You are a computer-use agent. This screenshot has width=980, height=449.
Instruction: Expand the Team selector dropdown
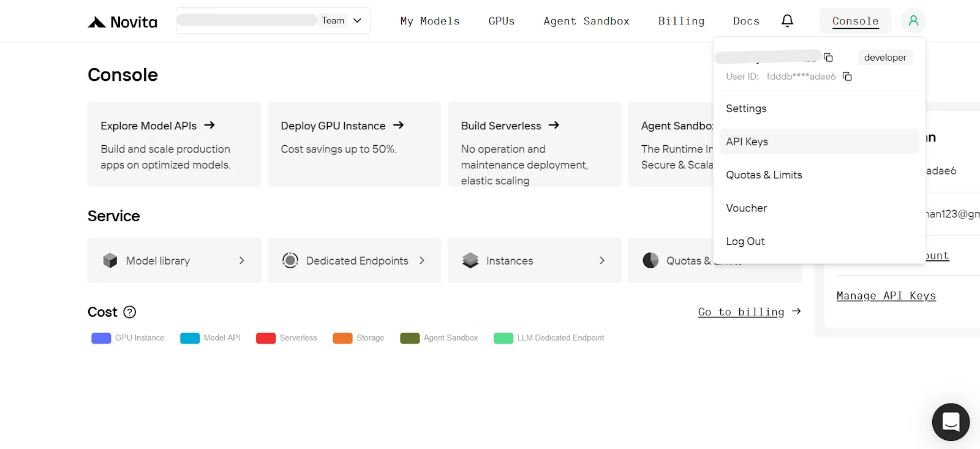pos(358,21)
